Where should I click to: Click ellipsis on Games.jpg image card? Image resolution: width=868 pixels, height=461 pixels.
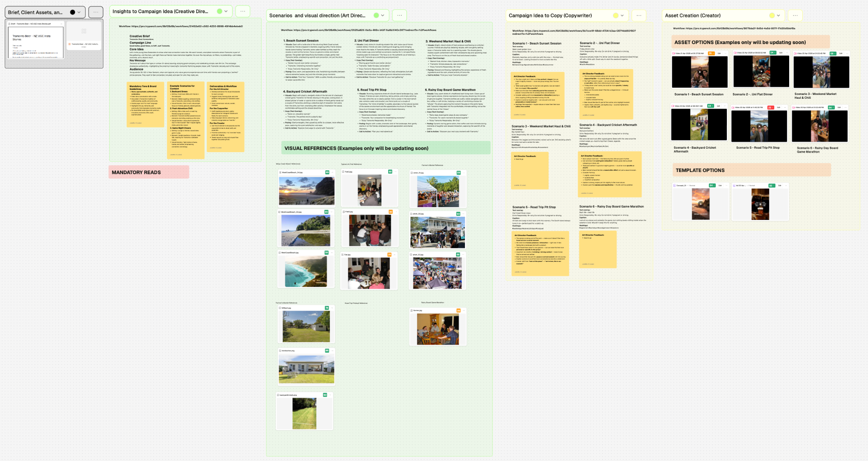point(463,311)
